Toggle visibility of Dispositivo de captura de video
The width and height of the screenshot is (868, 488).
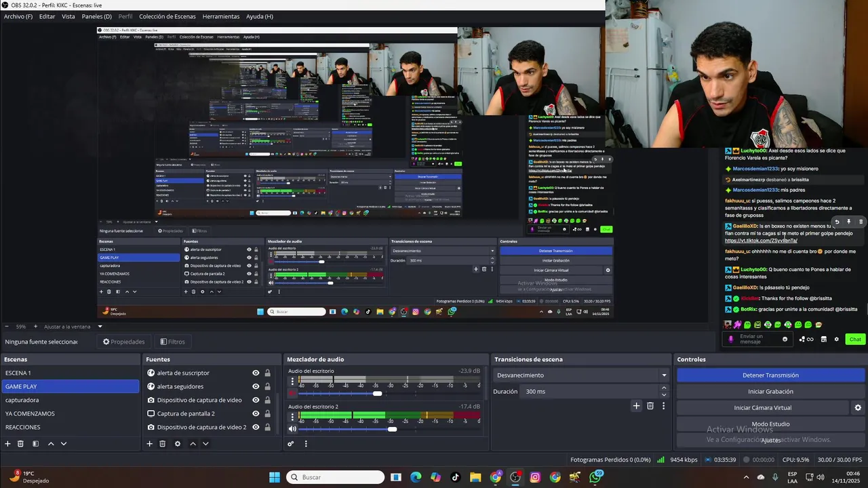pyautogui.click(x=256, y=400)
